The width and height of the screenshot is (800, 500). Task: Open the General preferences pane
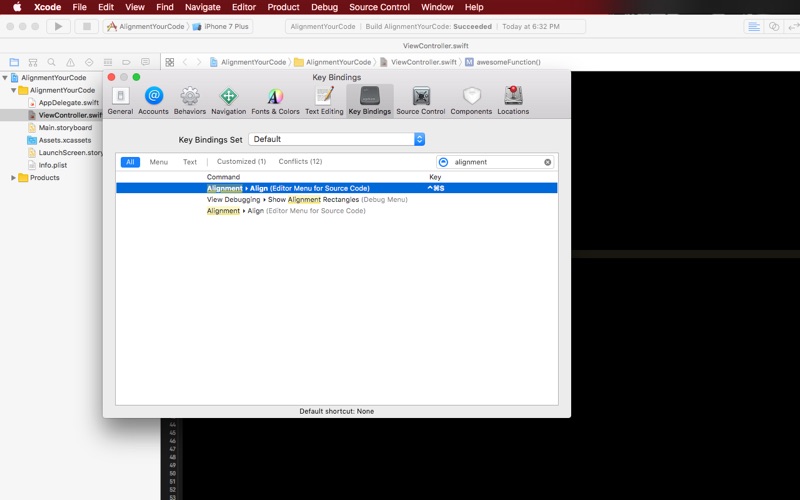pyautogui.click(x=120, y=101)
